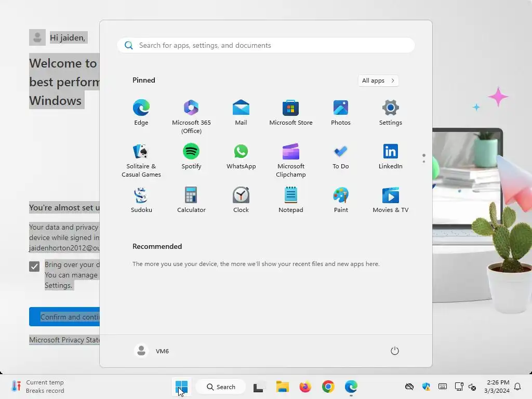
Task: Open Settings from the Start menu
Action: pos(391,113)
